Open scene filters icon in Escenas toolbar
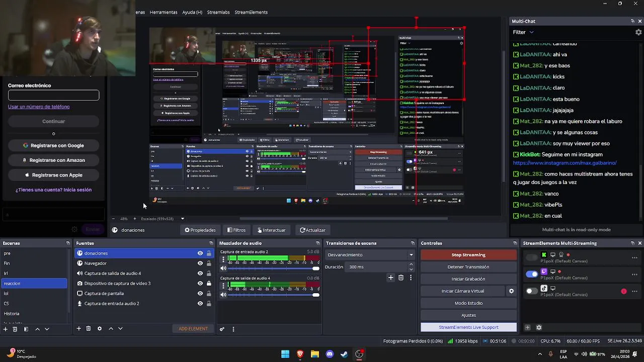This screenshot has width=644, height=362. tap(26, 329)
